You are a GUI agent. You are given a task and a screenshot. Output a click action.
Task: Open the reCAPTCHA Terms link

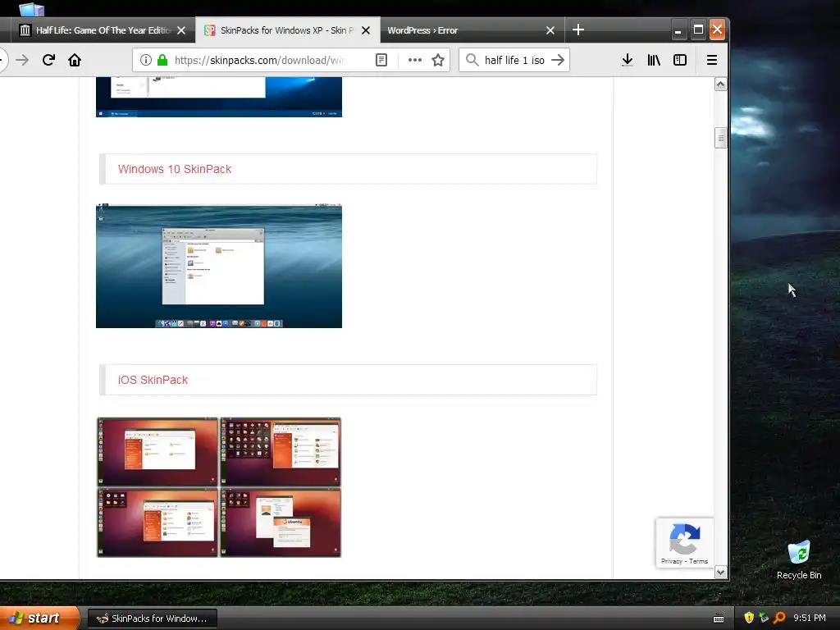pos(698,561)
